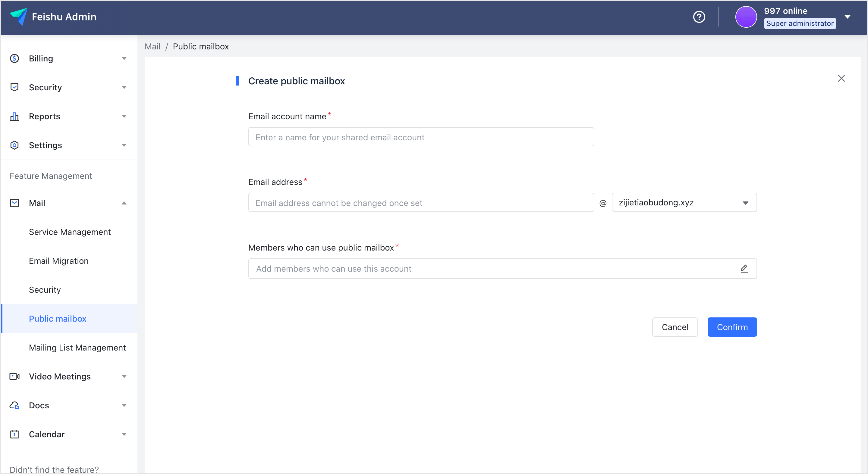
Task: Open the Calendar icon in sidebar
Action: tap(14, 434)
